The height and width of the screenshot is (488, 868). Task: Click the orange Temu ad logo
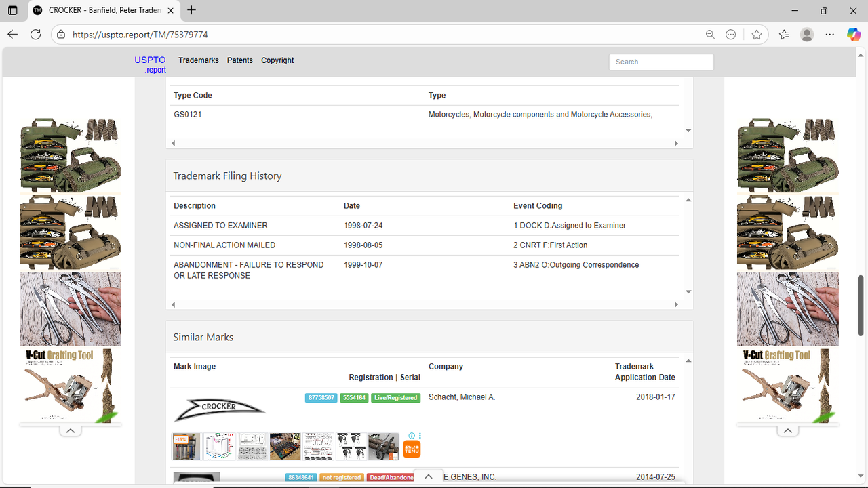click(x=412, y=449)
